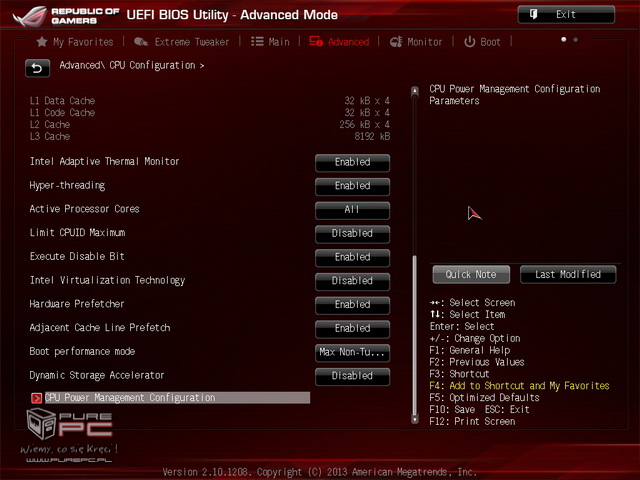640x480 pixels.
Task: Click the L2 Cache value 256 kB x 4
Action: (364, 124)
